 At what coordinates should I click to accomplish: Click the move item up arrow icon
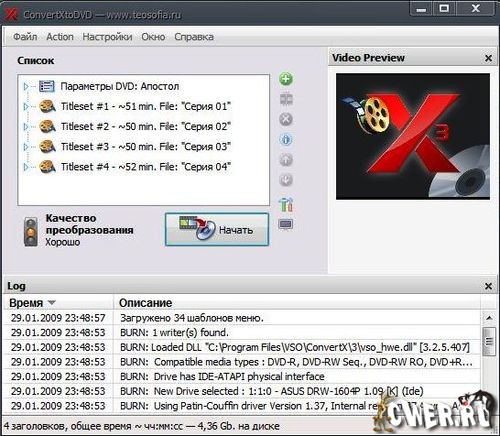[x=286, y=160]
